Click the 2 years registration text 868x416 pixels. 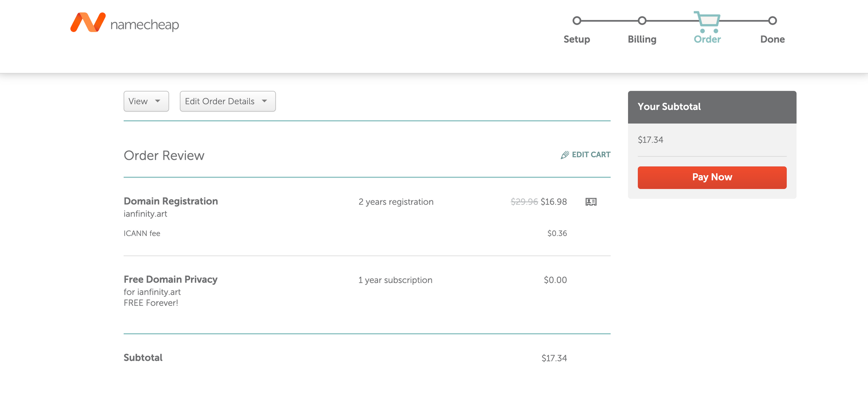396,202
